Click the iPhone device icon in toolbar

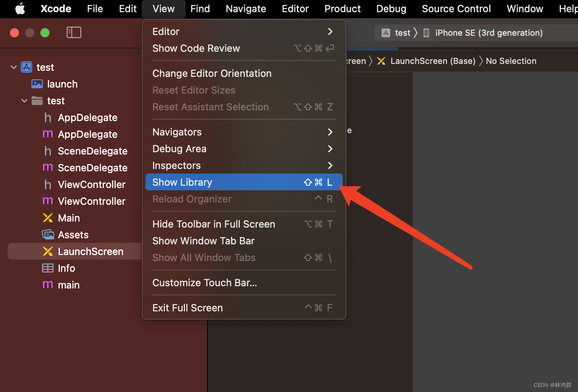coord(426,33)
